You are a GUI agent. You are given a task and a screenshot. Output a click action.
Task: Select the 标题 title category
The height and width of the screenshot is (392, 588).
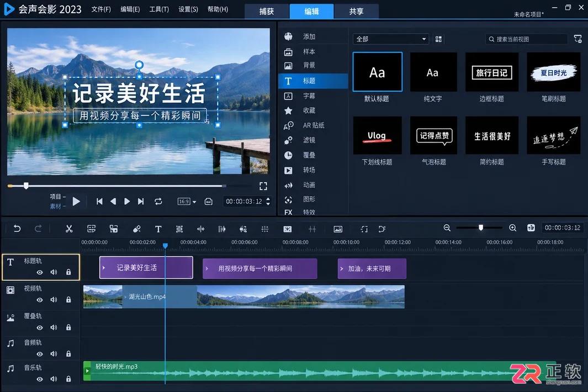[x=313, y=81]
